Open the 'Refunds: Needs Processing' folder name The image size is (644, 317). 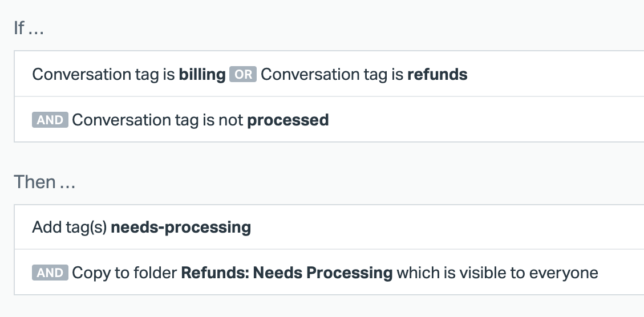point(286,273)
